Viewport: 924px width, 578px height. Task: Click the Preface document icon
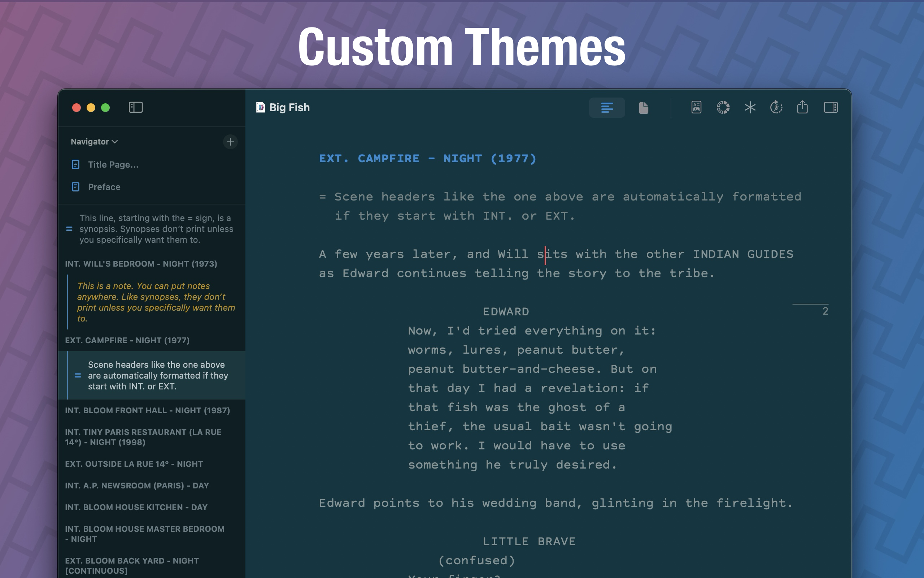point(75,186)
